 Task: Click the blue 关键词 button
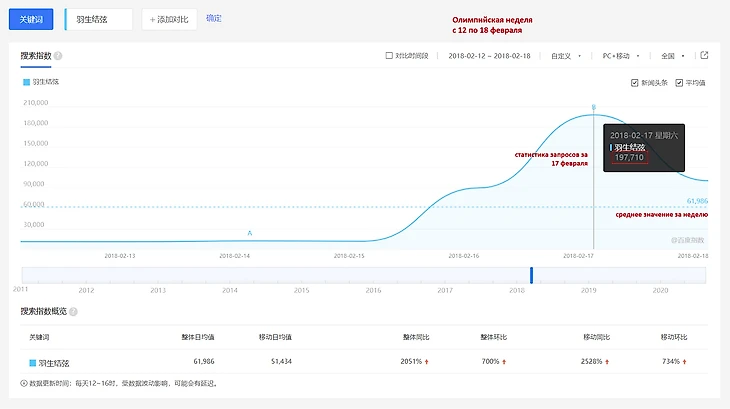pyautogui.click(x=31, y=19)
